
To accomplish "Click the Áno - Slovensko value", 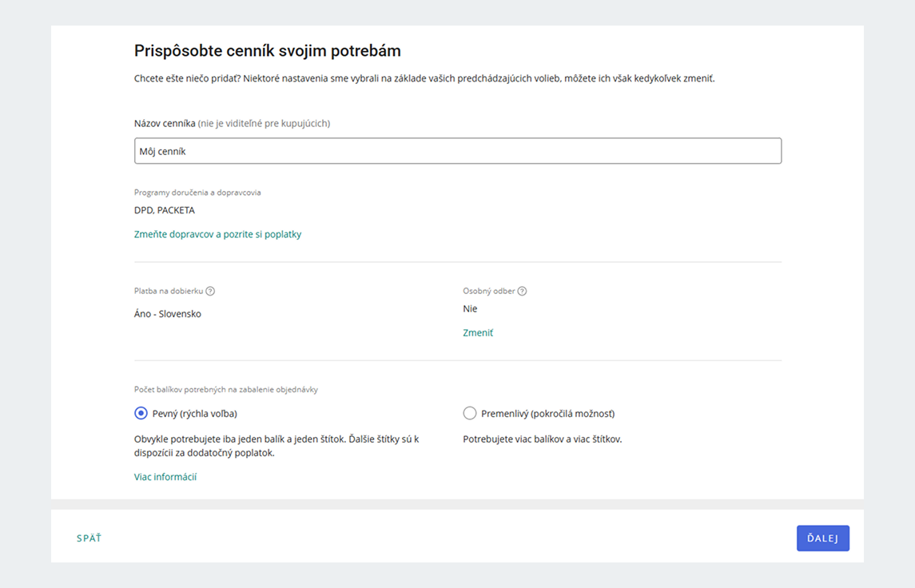I will 168,314.
